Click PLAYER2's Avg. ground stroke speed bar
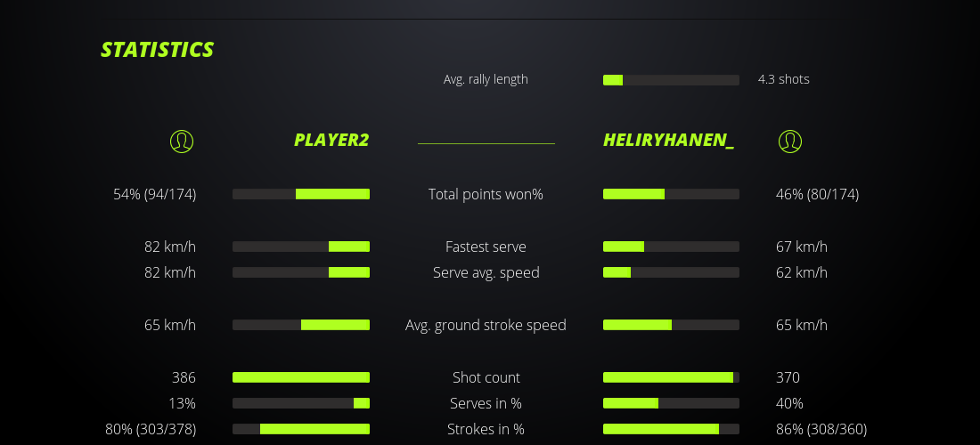The image size is (980, 445). pyautogui.click(x=301, y=325)
